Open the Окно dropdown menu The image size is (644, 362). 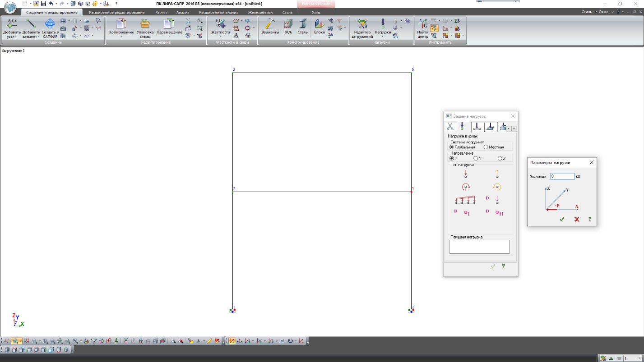click(605, 12)
